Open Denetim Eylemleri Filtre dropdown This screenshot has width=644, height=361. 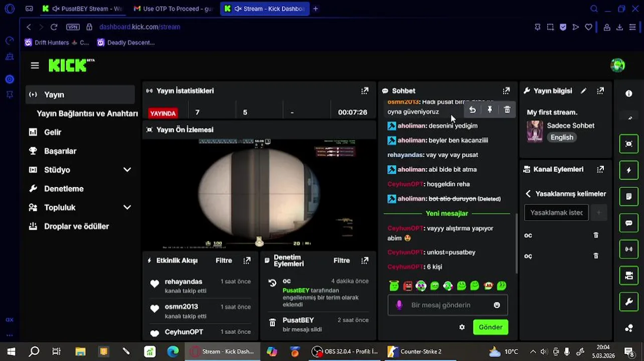(342, 261)
